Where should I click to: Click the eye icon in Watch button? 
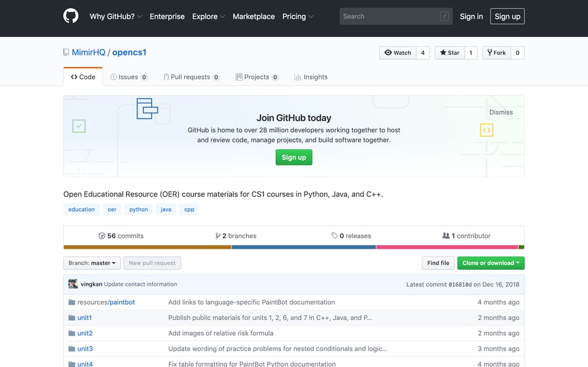387,52
